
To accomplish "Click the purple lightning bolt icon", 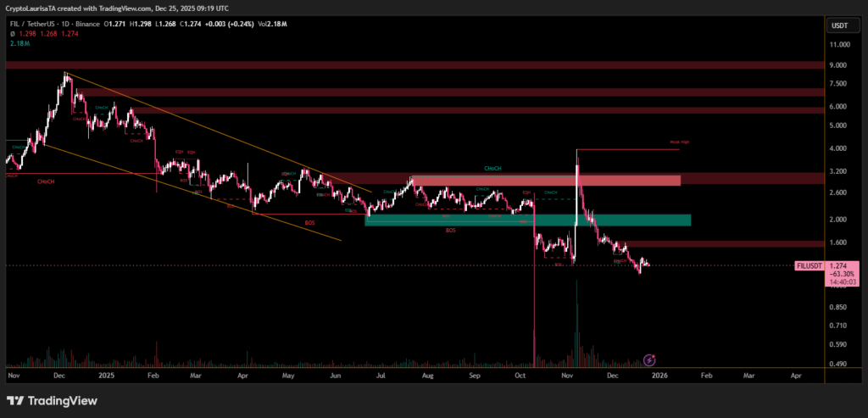I will (x=650, y=360).
